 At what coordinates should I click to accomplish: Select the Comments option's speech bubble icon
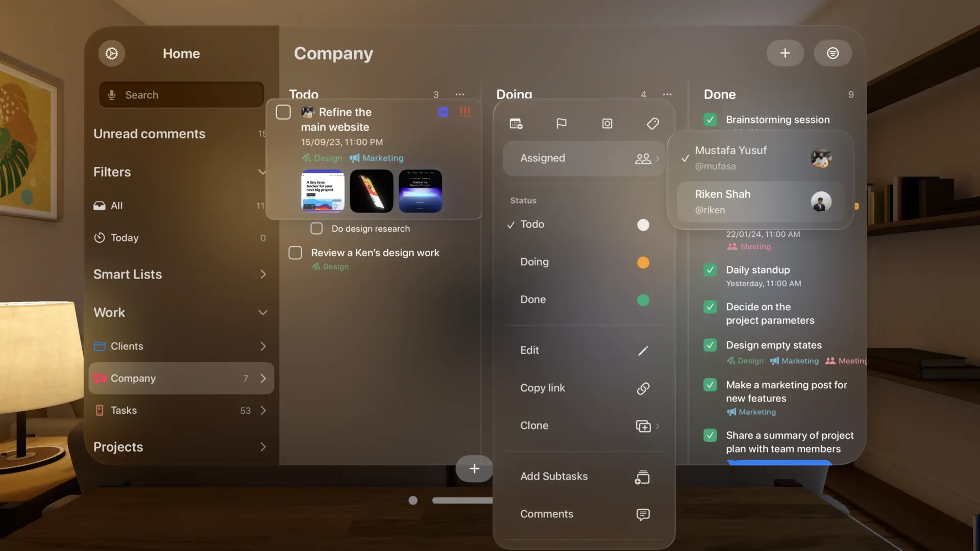pos(642,514)
